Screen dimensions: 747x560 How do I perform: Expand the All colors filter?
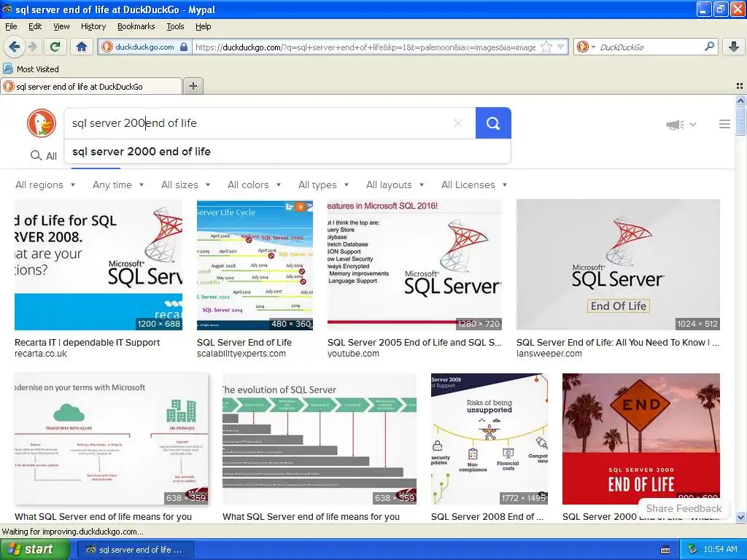point(255,184)
